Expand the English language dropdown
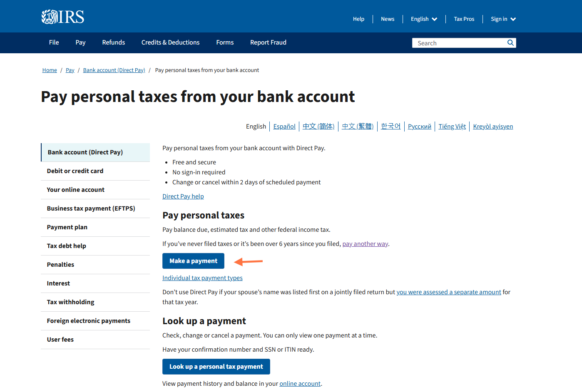 click(x=424, y=19)
